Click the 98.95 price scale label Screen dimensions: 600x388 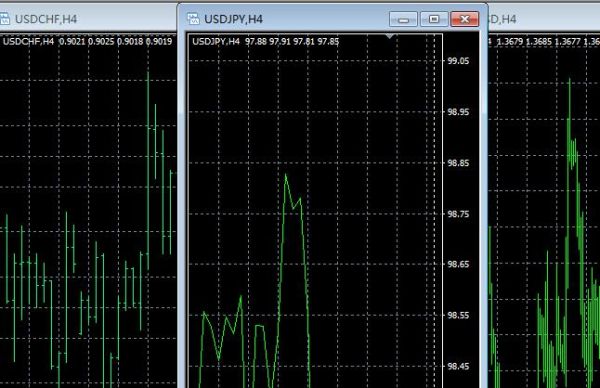coord(458,112)
